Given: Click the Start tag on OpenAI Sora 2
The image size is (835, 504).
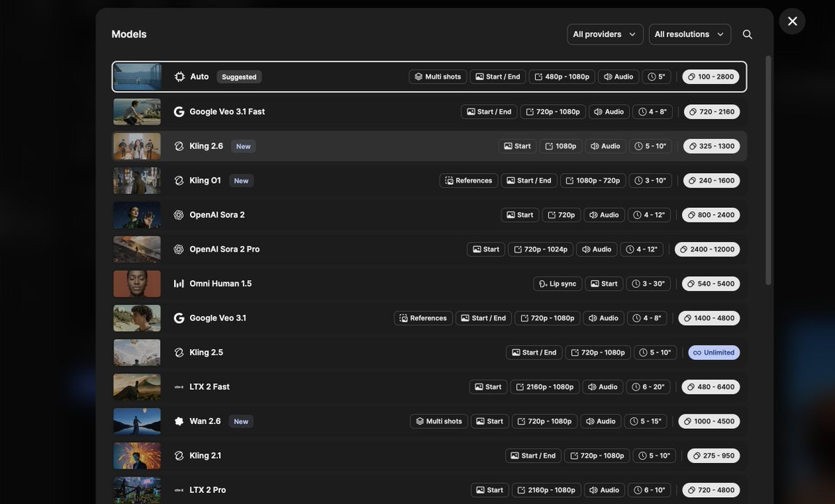Looking at the screenshot, I should point(520,215).
